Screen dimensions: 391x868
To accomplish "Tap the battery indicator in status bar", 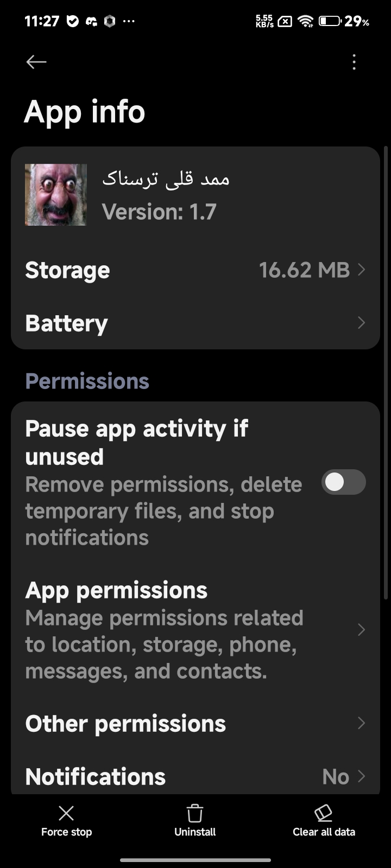I will tap(330, 21).
